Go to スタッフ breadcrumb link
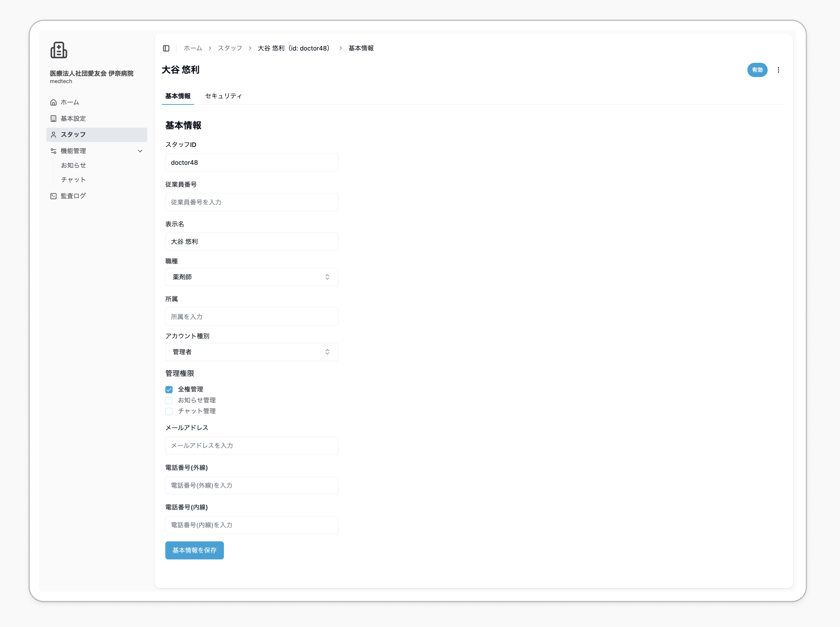 pos(230,48)
